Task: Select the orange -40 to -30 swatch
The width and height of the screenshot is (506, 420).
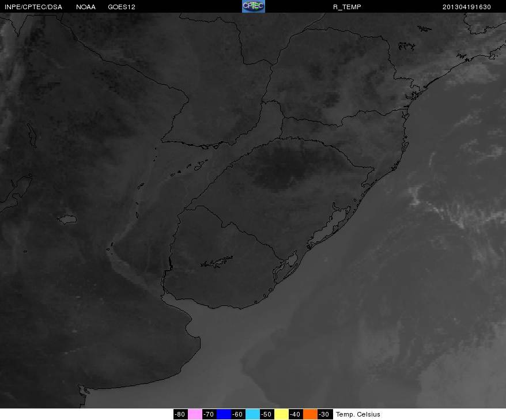Action: coord(310,414)
